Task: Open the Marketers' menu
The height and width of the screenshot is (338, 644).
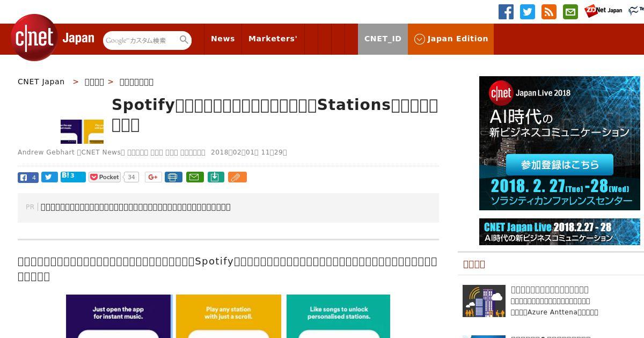Action: (x=273, y=39)
